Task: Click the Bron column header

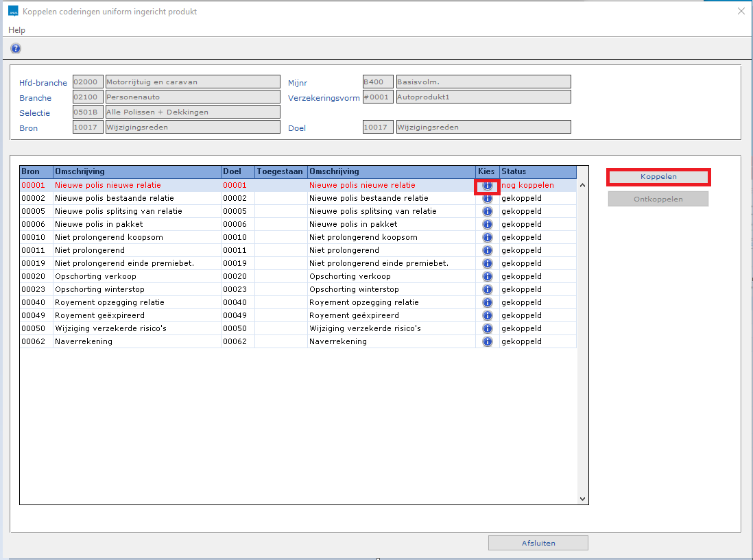Action: point(36,171)
